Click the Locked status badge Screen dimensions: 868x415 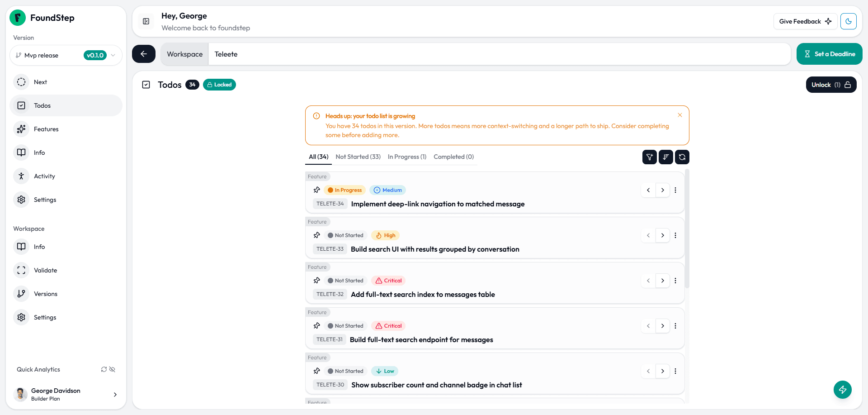pyautogui.click(x=219, y=85)
